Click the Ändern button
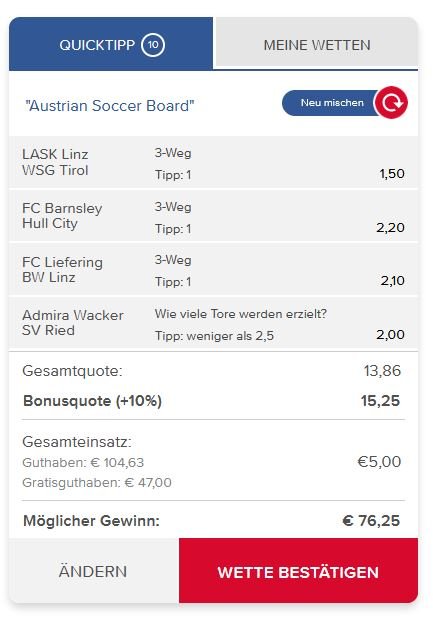Viewport: 433px width, 618px height. tap(93, 570)
